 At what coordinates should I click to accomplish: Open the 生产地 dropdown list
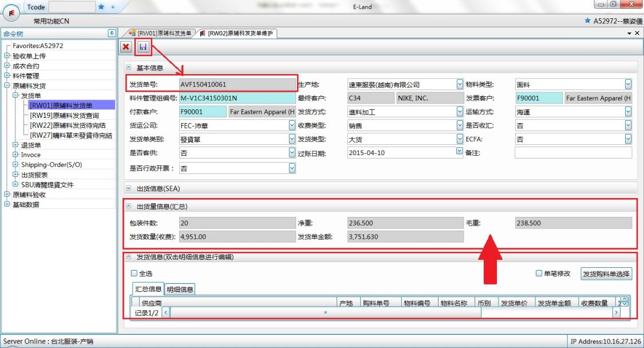(460, 85)
